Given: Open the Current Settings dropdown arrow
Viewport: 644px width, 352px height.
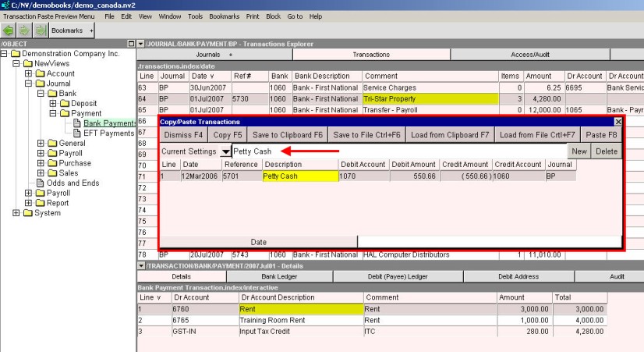Looking at the screenshot, I should (x=225, y=151).
